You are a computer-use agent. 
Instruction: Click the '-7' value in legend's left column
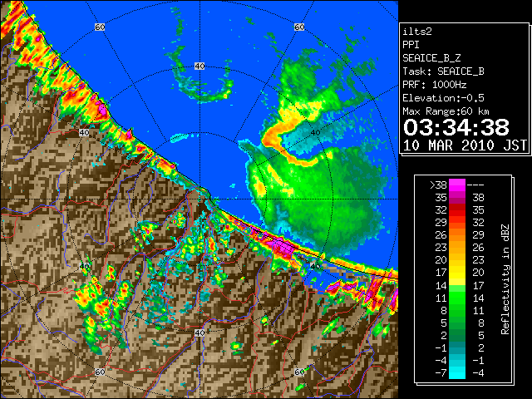tap(441, 373)
